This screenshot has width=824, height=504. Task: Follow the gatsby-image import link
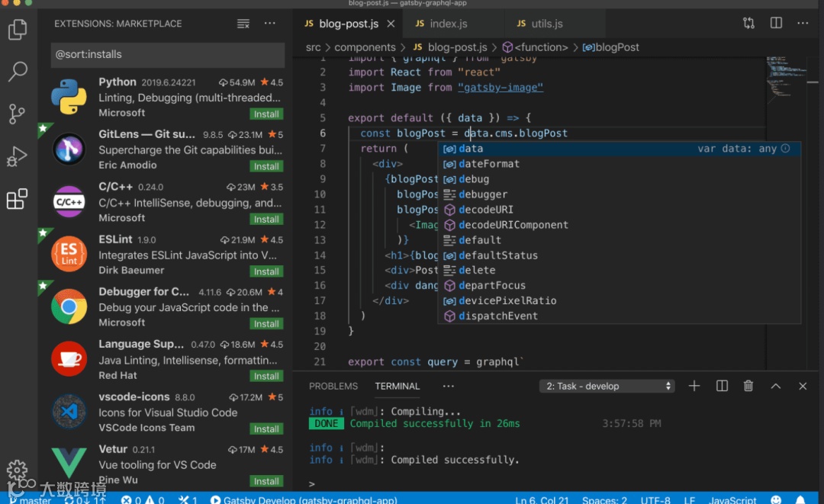[501, 87]
